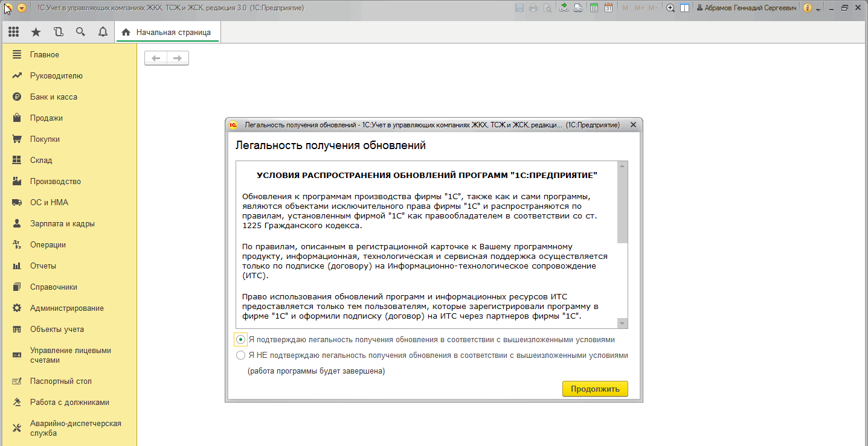The width and height of the screenshot is (868, 446).
Task: Open the Отчеты section label
Action: [43, 266]
